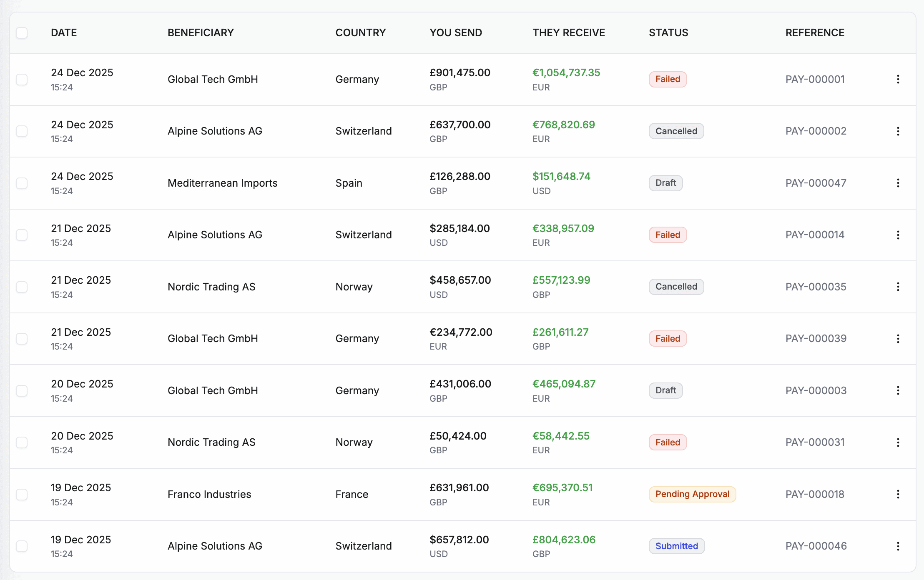The image size is (924, 580).
Task: Click Nordic Trading AS on 20 Dec
Action: [211, 442]
